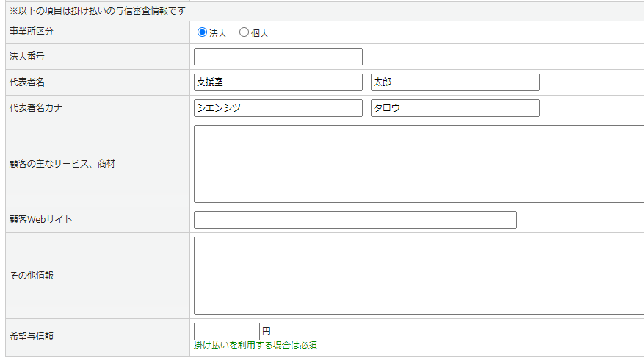The image size is (644, 358).
Task: Select the 法人 radio button
Action: tap(203, 33)
